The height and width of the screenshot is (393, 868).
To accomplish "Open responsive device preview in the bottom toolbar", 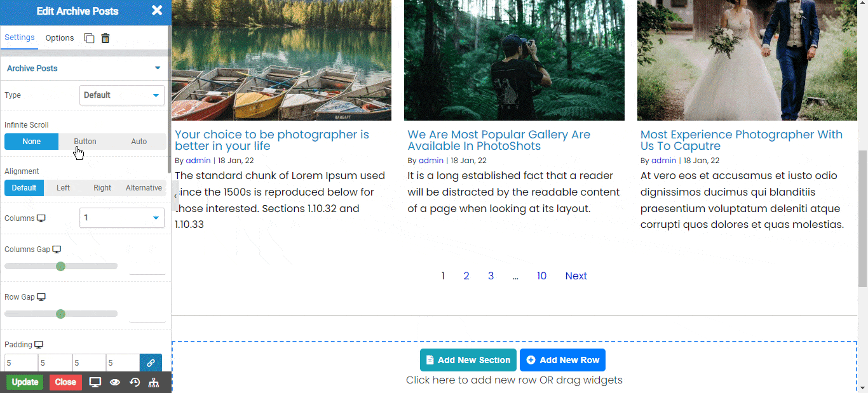I will (95, 382).
